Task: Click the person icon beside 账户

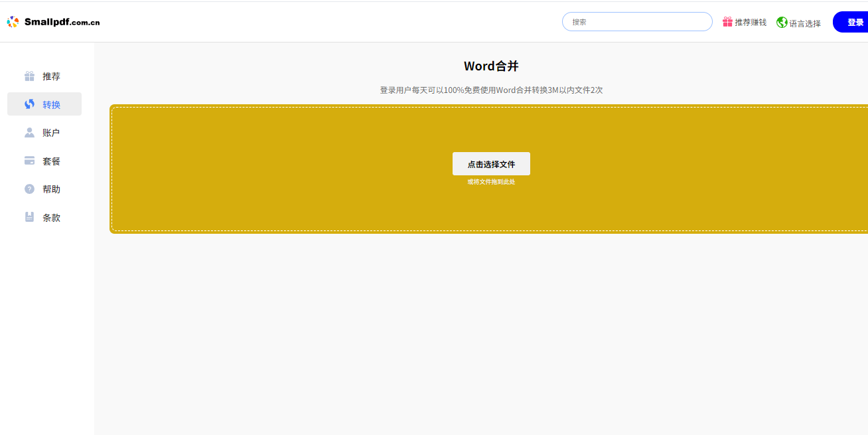Action: tap(29, 133)
